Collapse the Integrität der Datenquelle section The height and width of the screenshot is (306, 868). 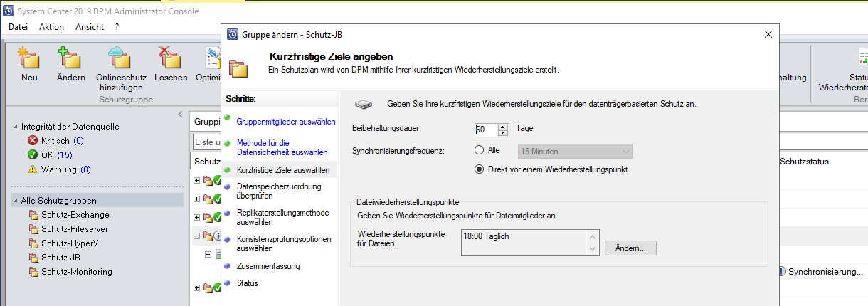click(x=16, y=127)
